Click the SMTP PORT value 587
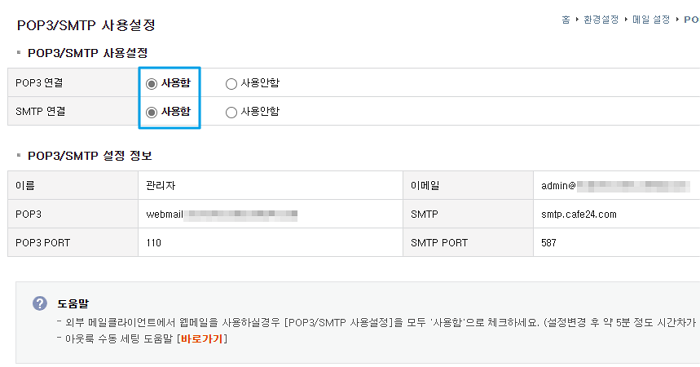Screen dimensions: 700x367 [549, 243]
